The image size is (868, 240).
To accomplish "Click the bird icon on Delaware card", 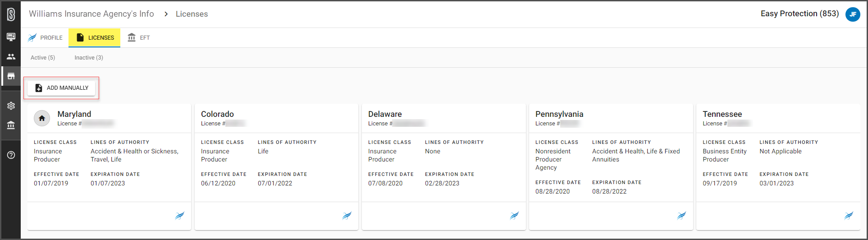I will [514, 216].
